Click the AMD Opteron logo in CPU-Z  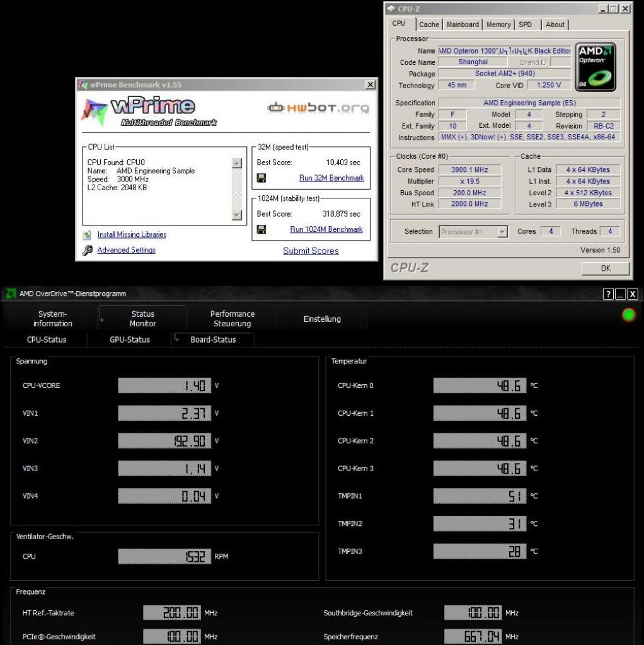coord(595,67)
